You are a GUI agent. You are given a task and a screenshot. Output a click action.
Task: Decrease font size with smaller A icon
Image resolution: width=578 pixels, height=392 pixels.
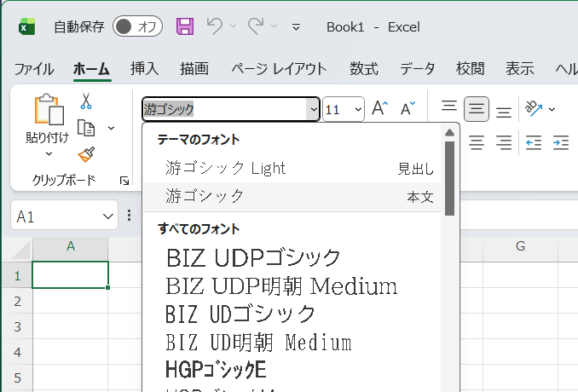pos(407,108)
